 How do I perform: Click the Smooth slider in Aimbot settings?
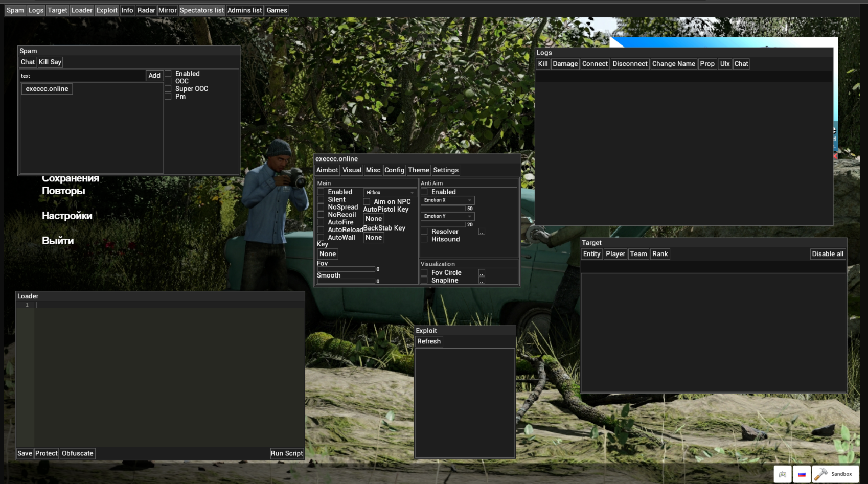click(346, 281)
